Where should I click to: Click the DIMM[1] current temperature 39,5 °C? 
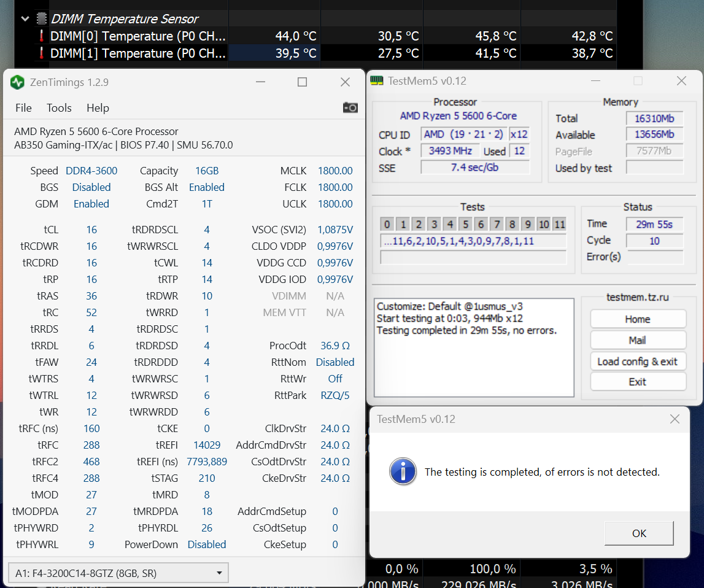click(296, 53)
